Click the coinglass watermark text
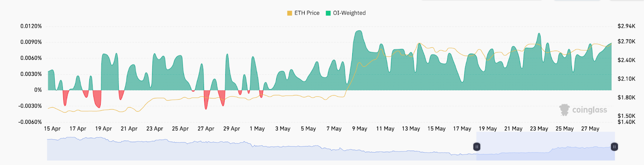 [x=589, y=110]
